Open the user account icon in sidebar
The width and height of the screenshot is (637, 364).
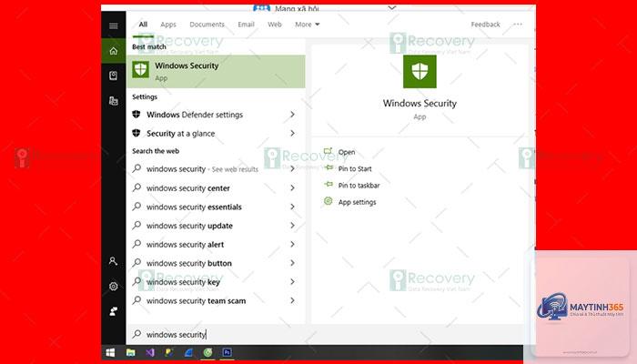coord(114,261)
